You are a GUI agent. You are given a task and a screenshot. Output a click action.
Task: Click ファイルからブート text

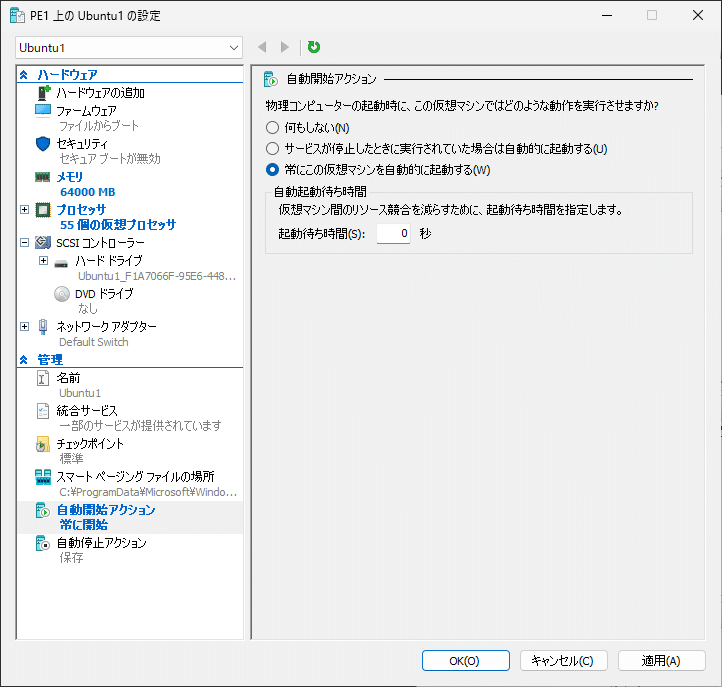coord(99,126)
